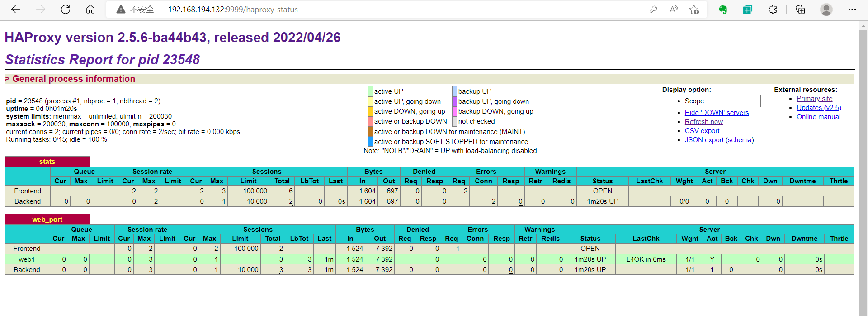Click the active UP legend color box
Viewport: 868px width, 316px height.
(370, 91)
